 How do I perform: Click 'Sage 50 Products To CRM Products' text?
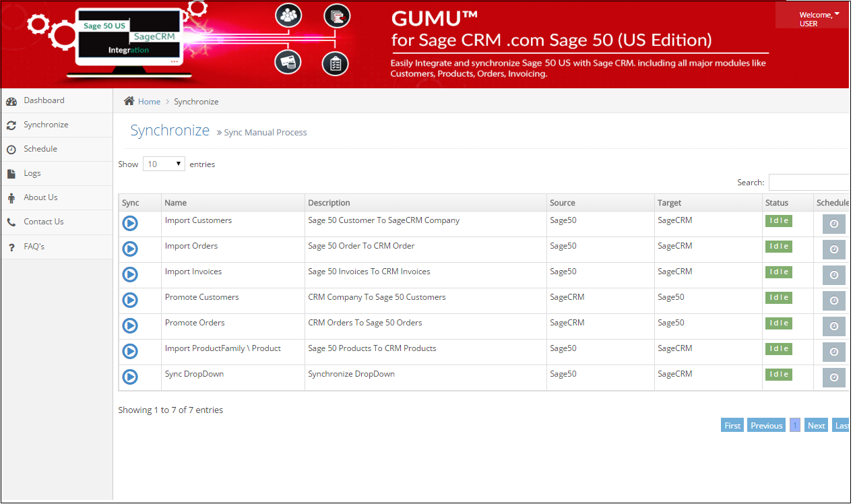click(372, 348)
